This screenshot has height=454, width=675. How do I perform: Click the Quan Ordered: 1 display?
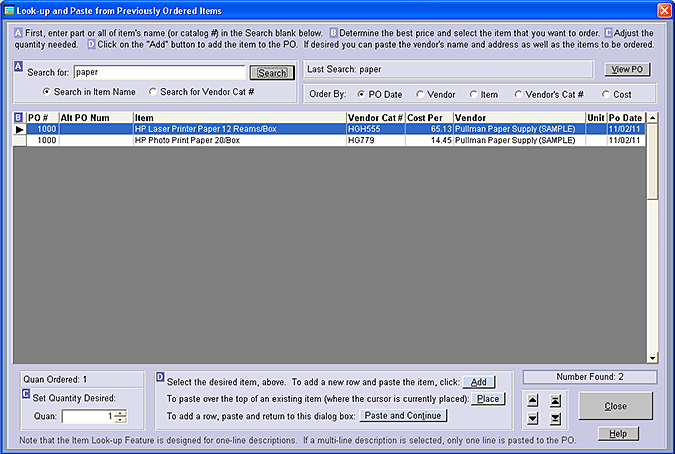(82, 379)
